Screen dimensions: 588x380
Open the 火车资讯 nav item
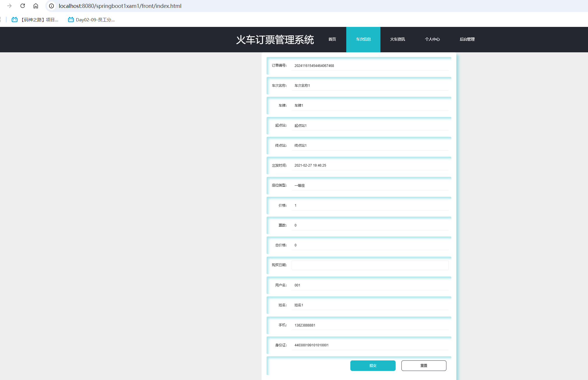[397, 39]
